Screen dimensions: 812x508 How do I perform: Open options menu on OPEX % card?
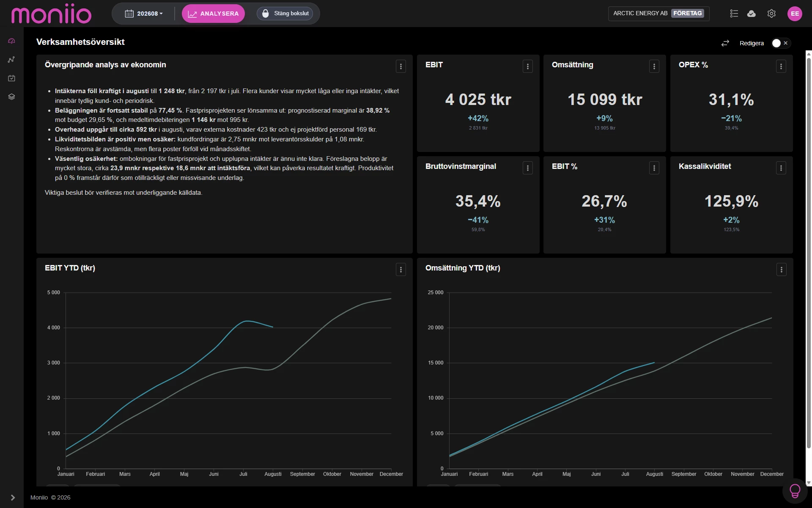pyautogui.click(x=781, y=66)
